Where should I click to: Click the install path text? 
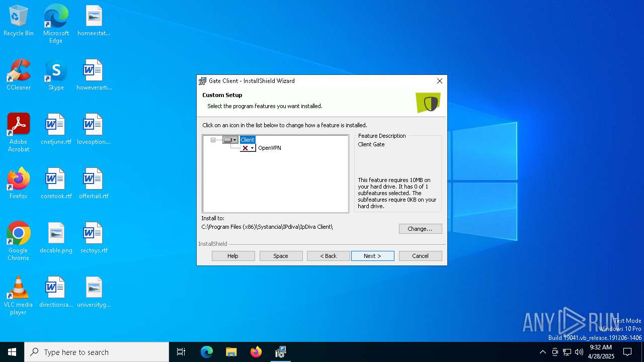(267, 227)
